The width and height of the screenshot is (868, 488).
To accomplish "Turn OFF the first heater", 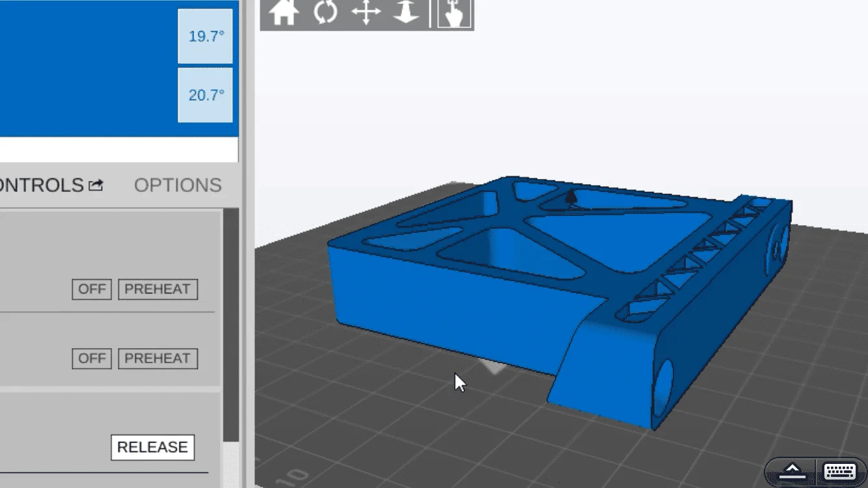I will (x=92, y=290).
